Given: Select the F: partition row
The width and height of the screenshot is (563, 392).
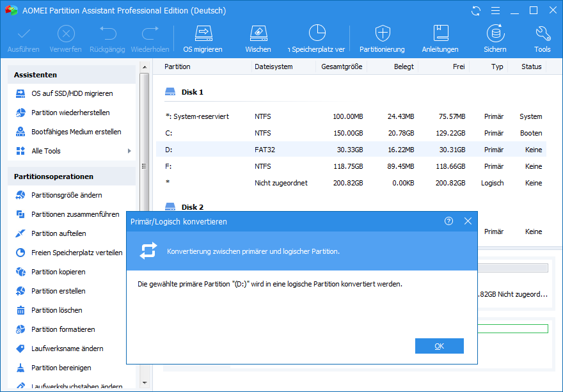Looking at the screenshot, I should pyautogui.click(x=351, y=166).
